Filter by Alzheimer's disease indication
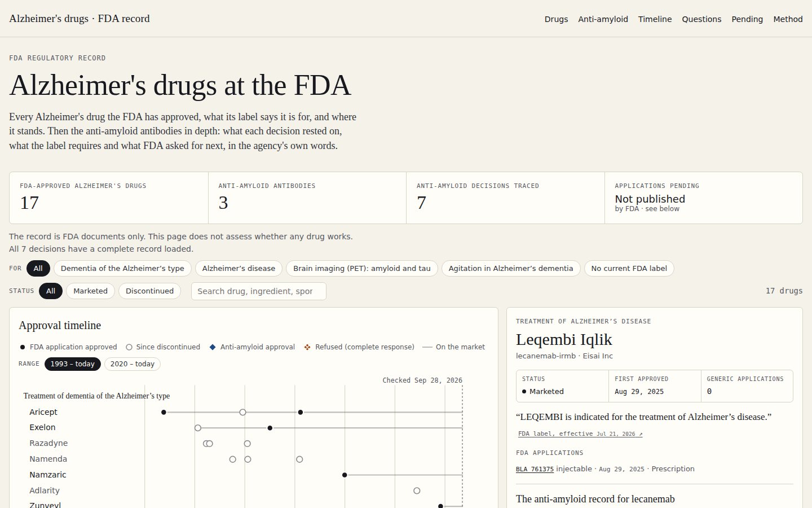Image resolution: width=812 pixels, height=508 pixels. click(x=239, y=269)
